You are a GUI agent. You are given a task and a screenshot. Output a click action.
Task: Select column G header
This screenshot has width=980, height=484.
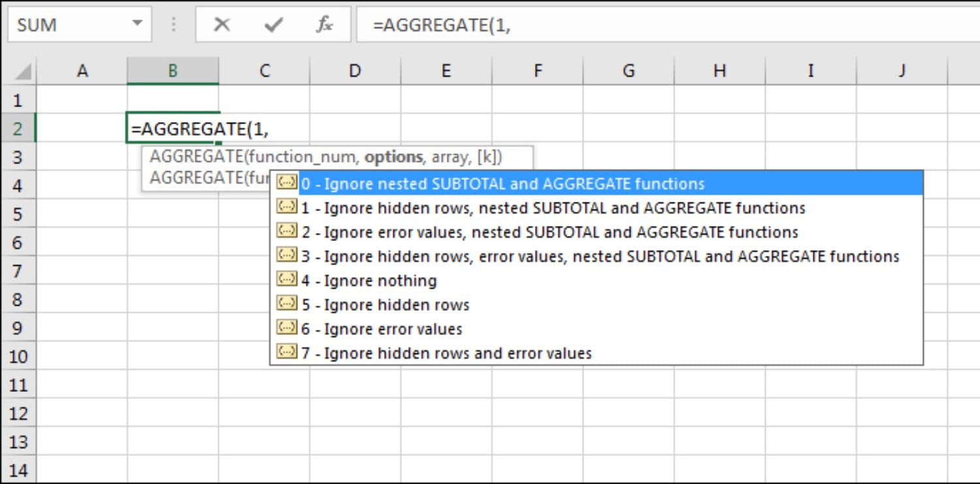tap(629, 71)
